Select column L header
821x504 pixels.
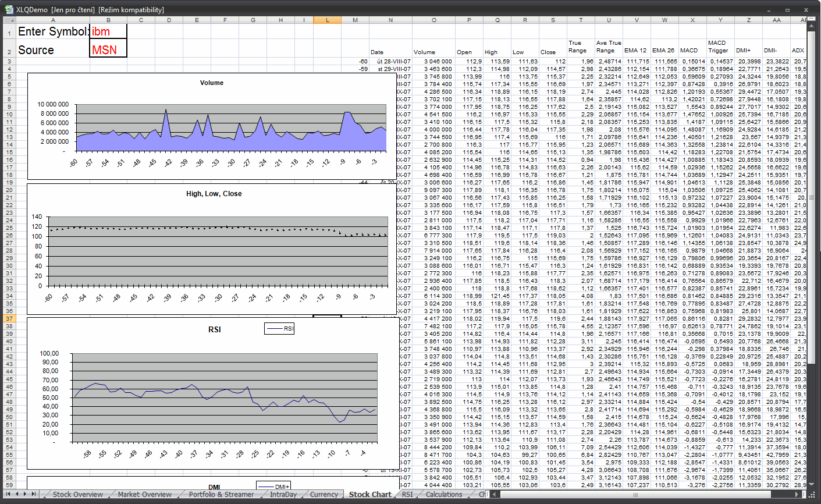[x=327, y=20]
